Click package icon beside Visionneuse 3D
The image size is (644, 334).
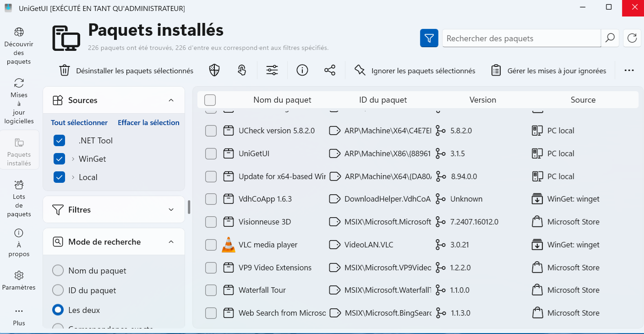tap(228, 222)
